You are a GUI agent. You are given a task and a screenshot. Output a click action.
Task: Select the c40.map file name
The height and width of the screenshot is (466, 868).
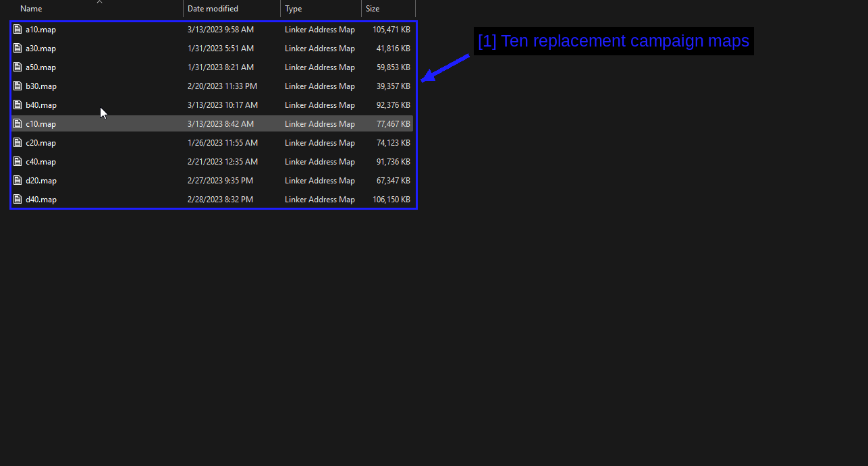(x=40, y=162)
